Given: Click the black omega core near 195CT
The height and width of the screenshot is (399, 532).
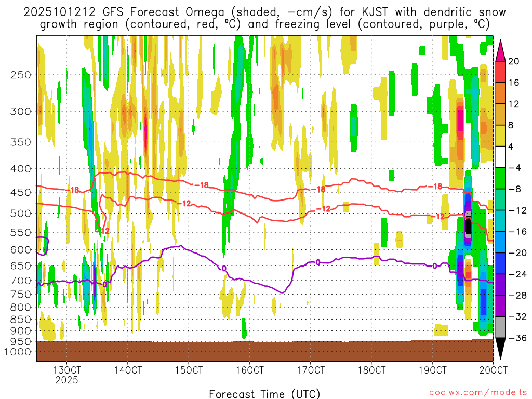Looking at the screenshot, I should coord(468,225).
